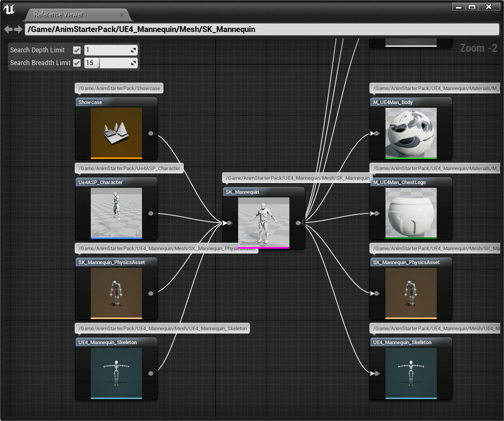Image resolution: width=504 pixels, height=421 pixels.
Task: Click the SK_Mannequin node input pin
Action: coord(229,223)
